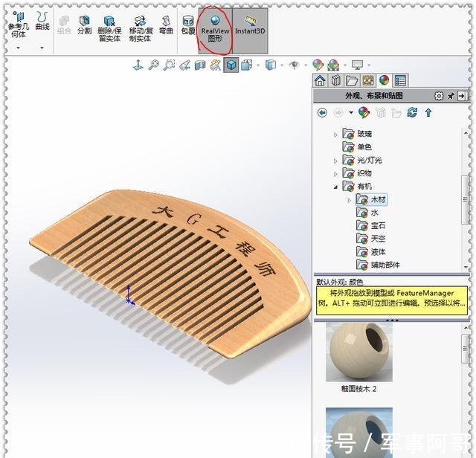This screenshot has width=476, height=458.
Task: Click the edit appearance icon in view toolbar
Action: coord(318,65)
